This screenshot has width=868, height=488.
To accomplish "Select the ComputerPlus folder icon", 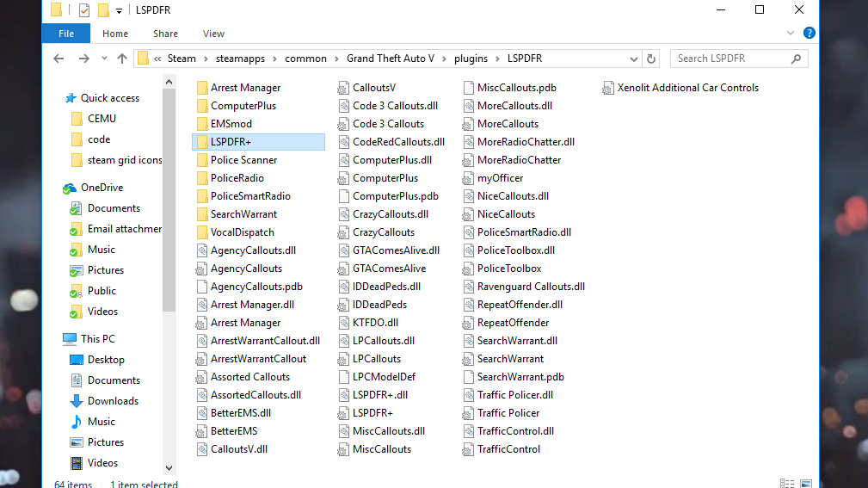I will pyautogui.click(x=202, y=106).
